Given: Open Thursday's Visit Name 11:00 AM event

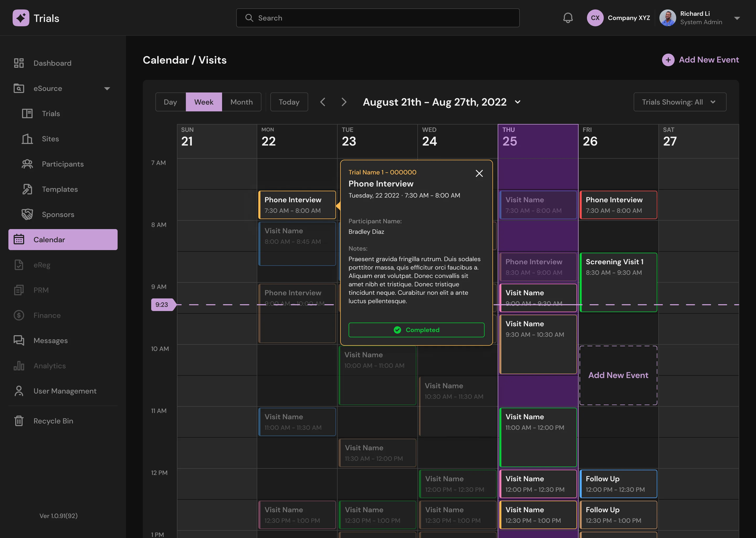Looking at the screenshot, I should [538, 437].
